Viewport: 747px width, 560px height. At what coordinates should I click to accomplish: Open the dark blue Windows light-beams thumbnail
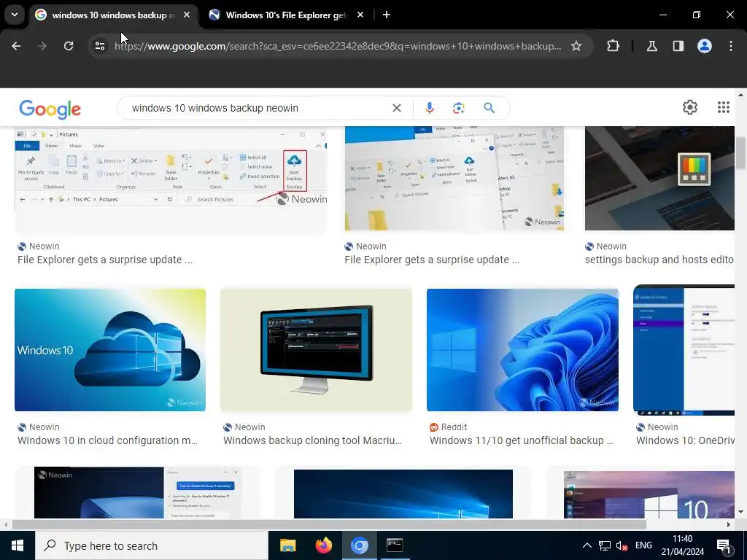click(403, 494)
